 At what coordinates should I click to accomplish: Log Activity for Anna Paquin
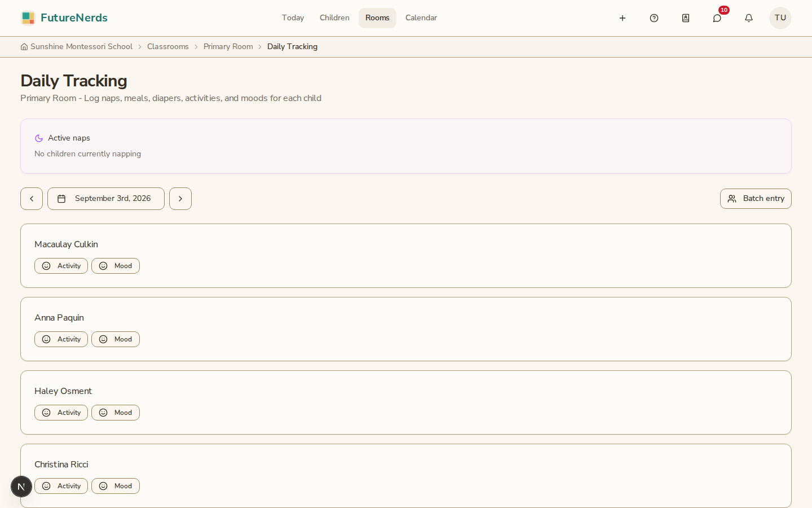(x=61, y=339)
